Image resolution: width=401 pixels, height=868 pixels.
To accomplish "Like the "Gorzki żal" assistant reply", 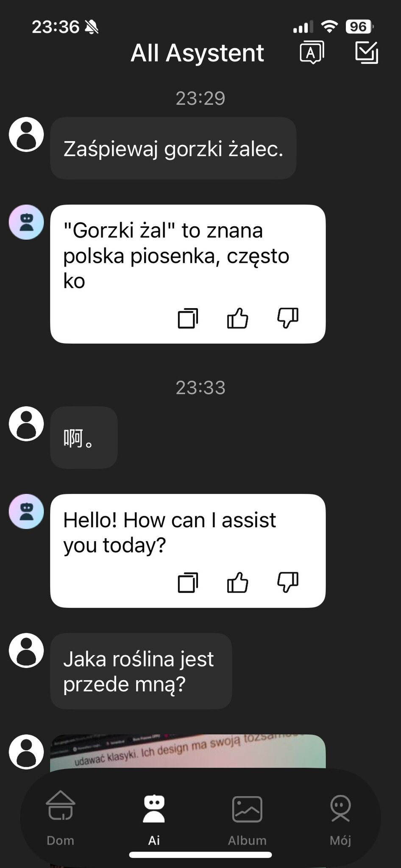I will pyautogui.click(x=238, y=318).
